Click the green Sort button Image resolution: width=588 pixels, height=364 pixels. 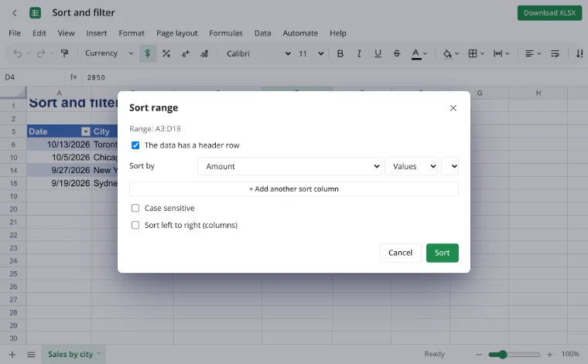pyautogui.click(x=442, y=253)
